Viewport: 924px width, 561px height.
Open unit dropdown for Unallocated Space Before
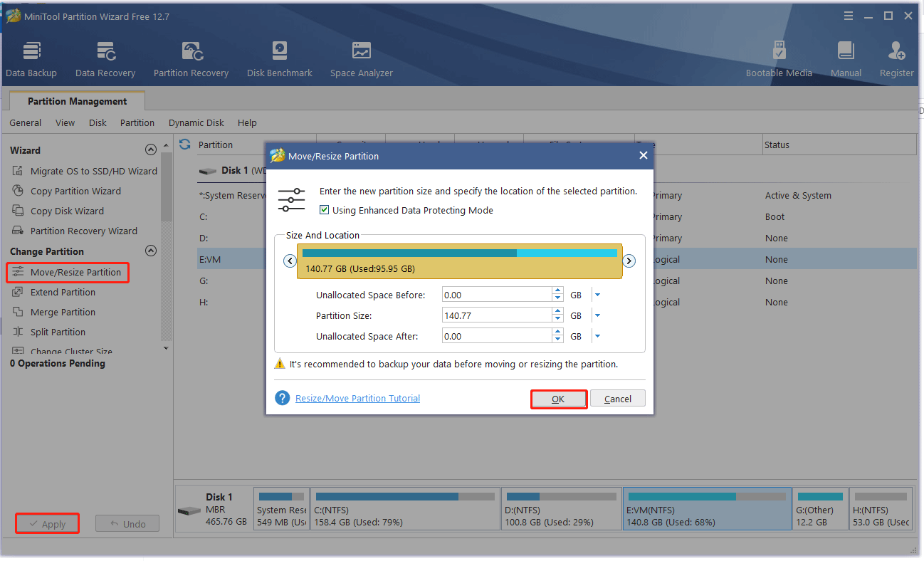pos(598,295)
